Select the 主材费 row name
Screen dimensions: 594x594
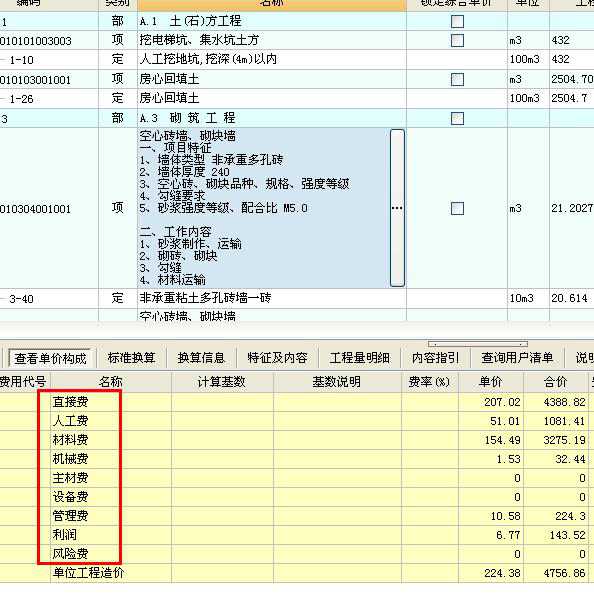pyautogui.click(x=70, y=478)
